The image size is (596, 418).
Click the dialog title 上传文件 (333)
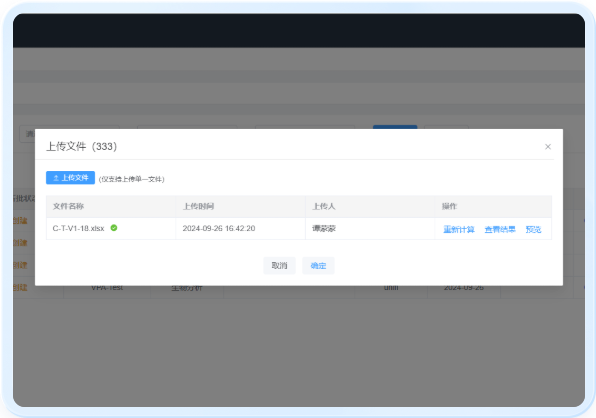point(81,146)
